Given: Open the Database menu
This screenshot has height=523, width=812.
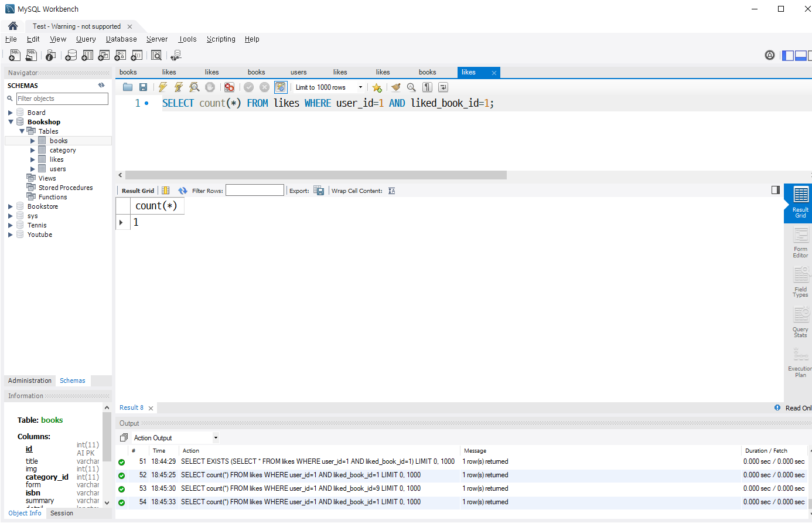Looking at the screenshot, I should [x=121, y=39].
